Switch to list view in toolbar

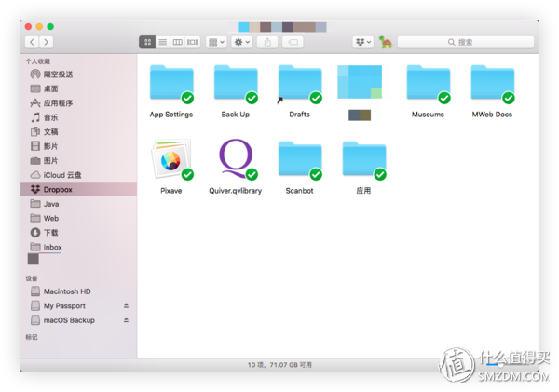162,43
